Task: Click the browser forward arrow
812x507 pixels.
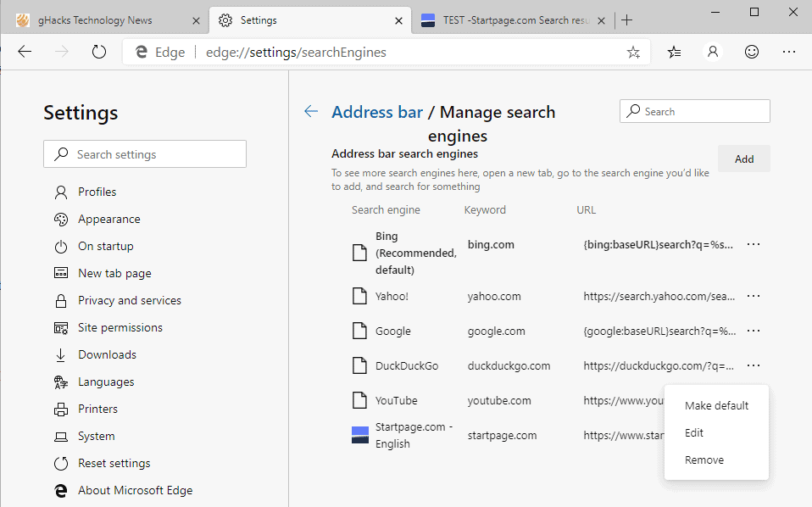Action: [x=62, y=52]
